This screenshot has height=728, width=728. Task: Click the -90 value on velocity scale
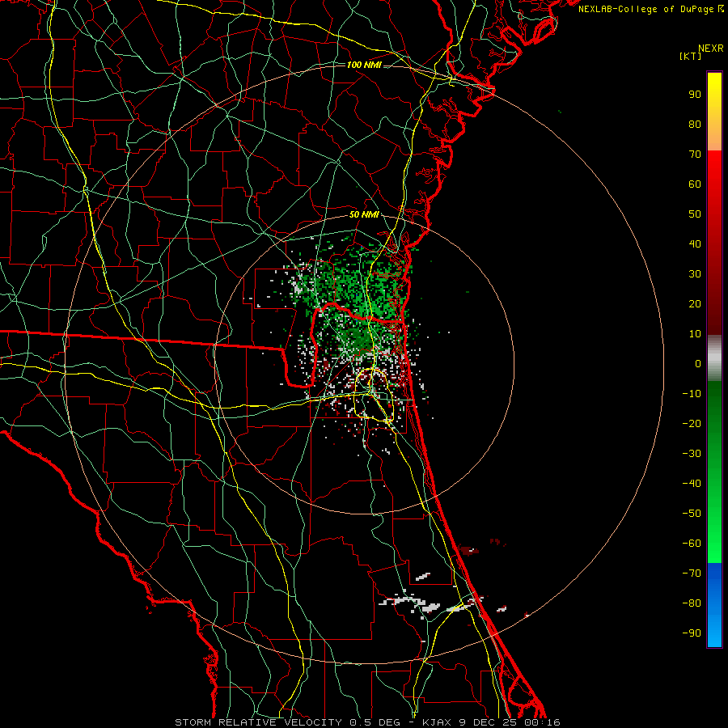coord(692,633)
